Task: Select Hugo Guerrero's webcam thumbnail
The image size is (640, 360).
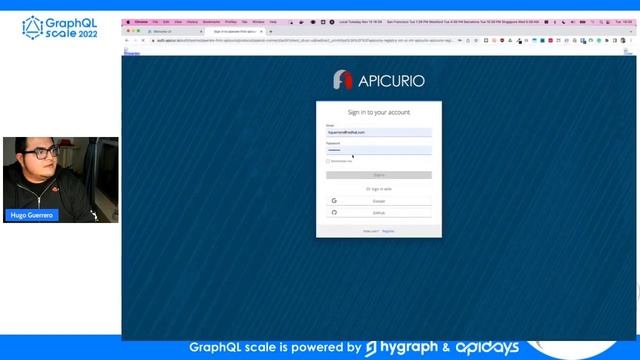Action: 61,180
